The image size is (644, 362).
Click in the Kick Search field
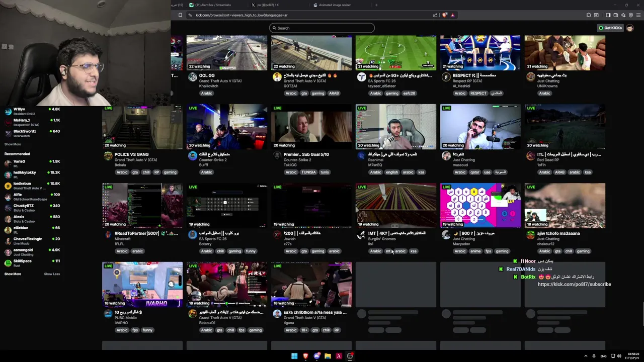pos(322,28)
